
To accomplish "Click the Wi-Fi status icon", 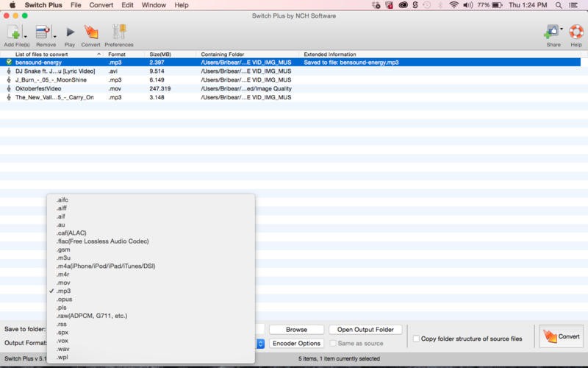I will pyautogui.click(x=453, y=5).
